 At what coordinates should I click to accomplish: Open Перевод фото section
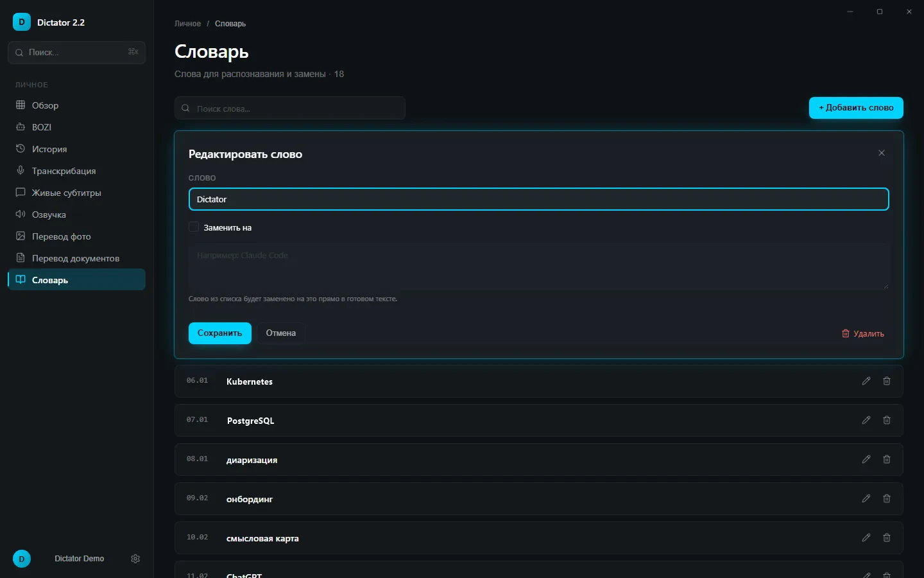[x=76, y=236]
